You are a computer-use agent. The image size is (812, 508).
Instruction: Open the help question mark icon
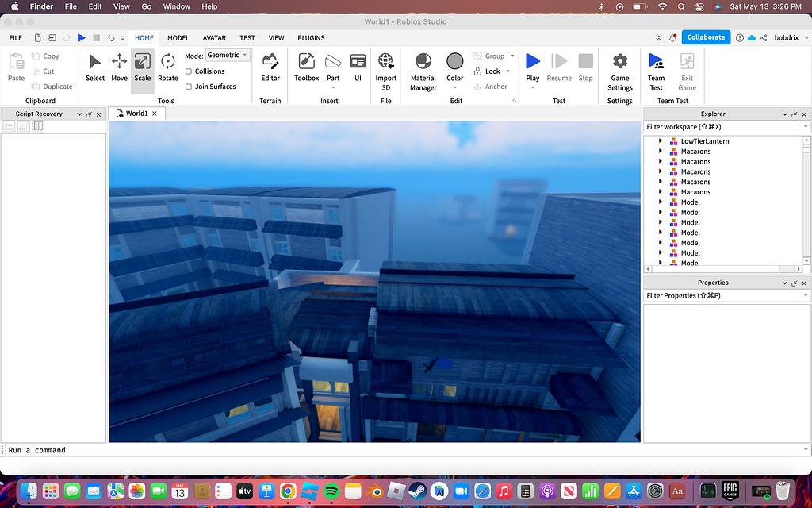(740, 37)
